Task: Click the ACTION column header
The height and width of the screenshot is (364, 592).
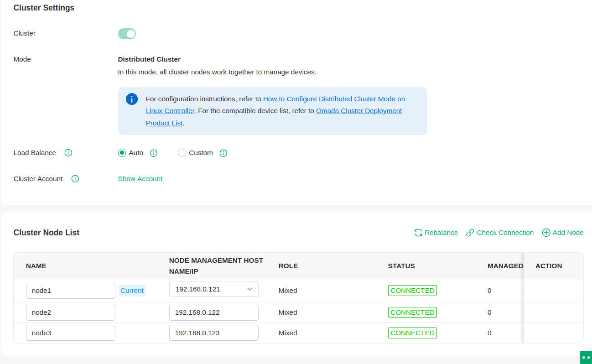Action: tap(549, 266)
